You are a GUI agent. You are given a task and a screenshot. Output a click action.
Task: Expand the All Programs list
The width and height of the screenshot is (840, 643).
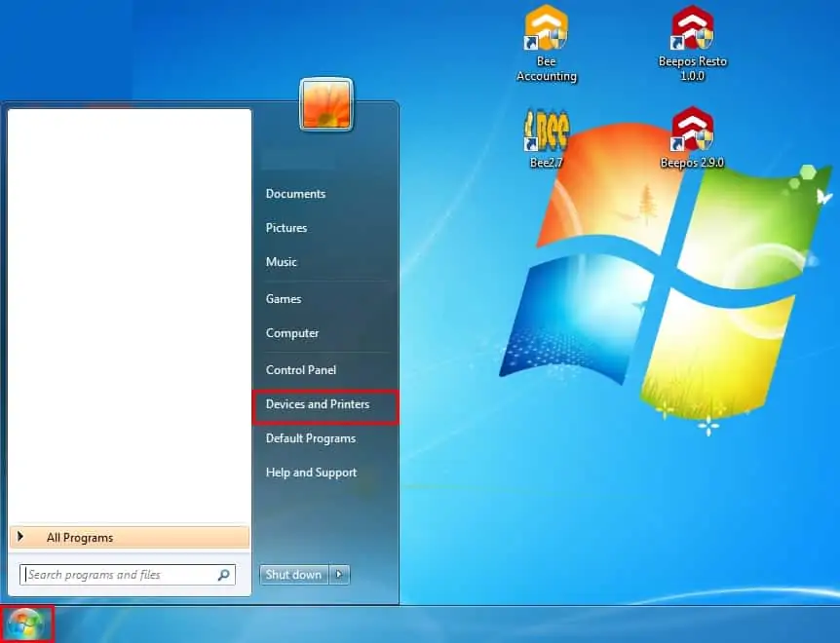point(130,538)
